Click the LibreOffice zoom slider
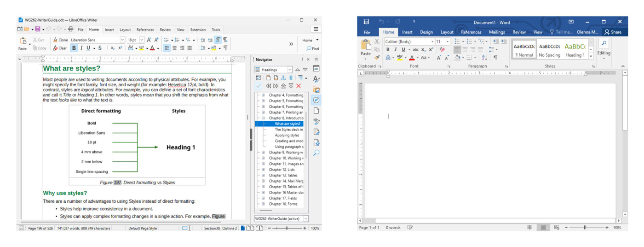 click(286, 228)
